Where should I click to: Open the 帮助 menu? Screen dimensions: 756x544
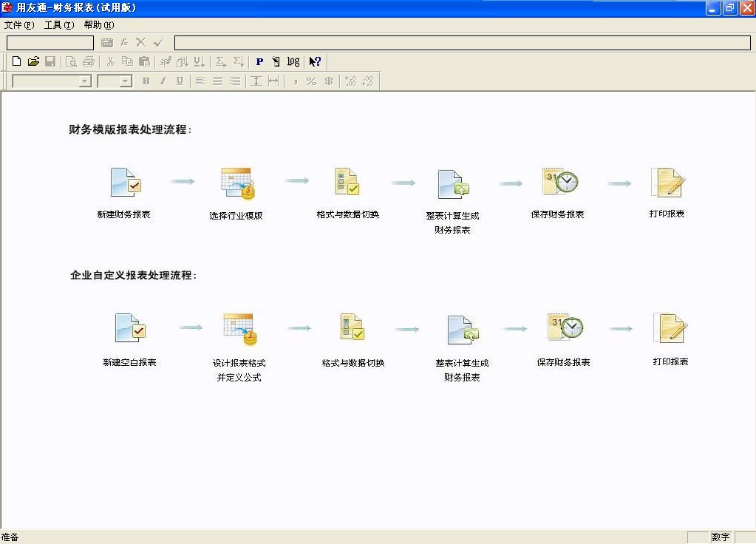(99, 25)
